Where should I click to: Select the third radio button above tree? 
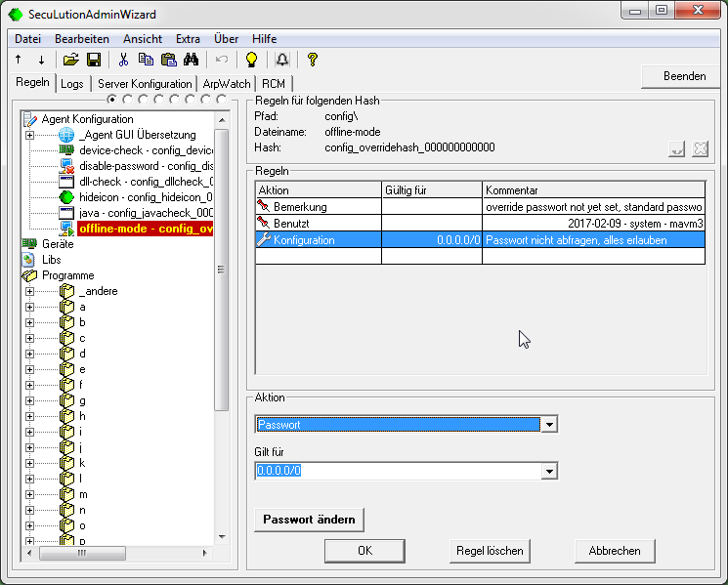click(x=143, y=100)
